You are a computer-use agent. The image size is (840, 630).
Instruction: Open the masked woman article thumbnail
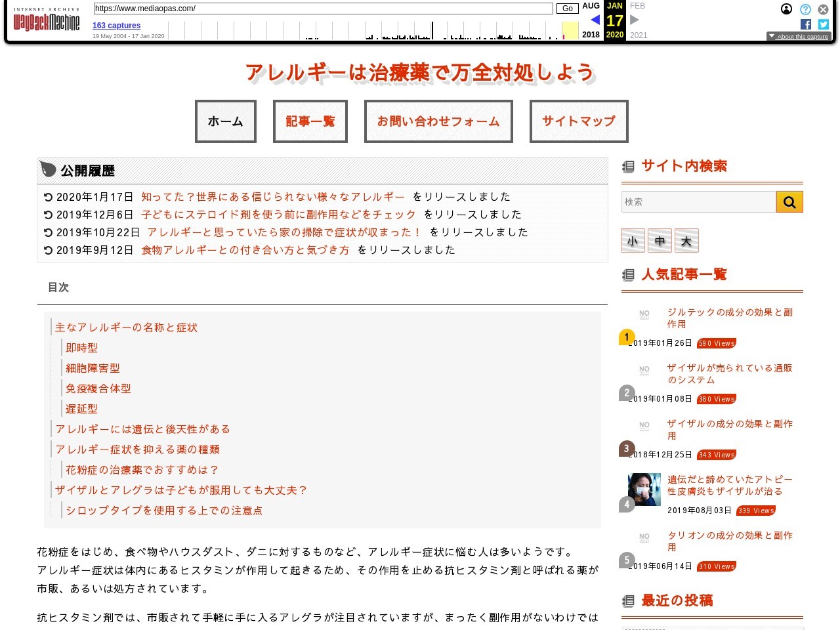tap(644, 490)
